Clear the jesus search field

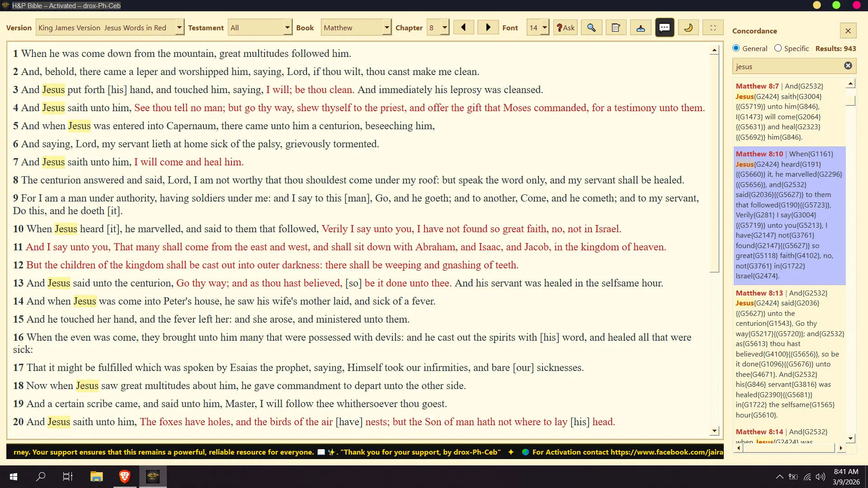tap(848, 66)
